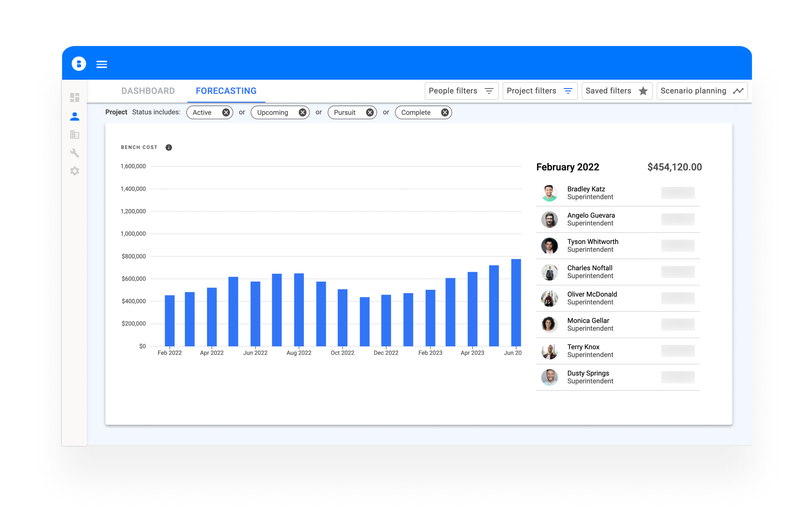Open the hamburger menu in header
Viewport: 809px width, 532px height.
coord(102,64)
